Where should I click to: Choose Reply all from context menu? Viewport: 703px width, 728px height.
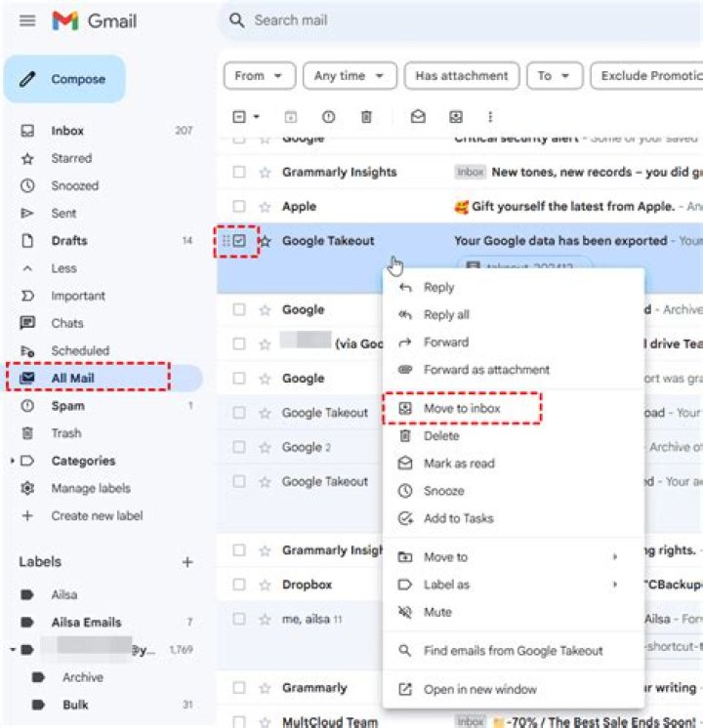tap(514, 315)
